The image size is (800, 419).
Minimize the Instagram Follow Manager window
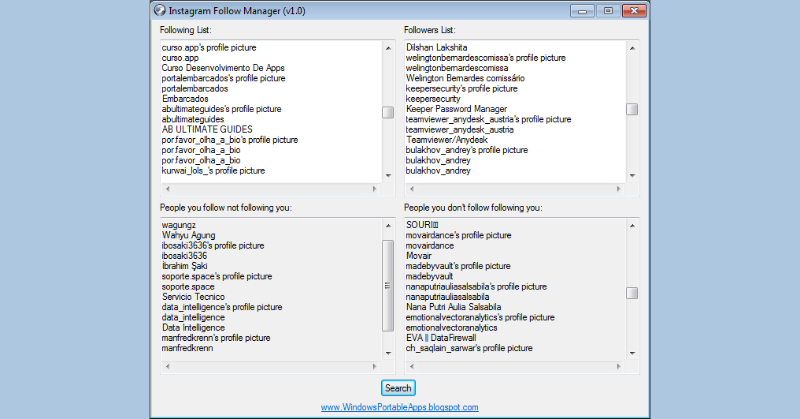(x=582, y=11)
